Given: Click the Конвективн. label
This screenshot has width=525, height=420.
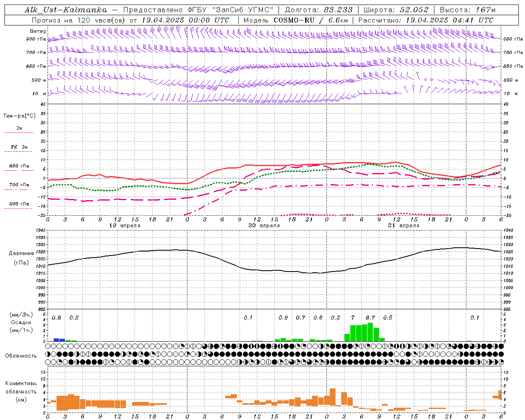Looking at the screenshot, I should pyautogui.click(x=21, y=383).
